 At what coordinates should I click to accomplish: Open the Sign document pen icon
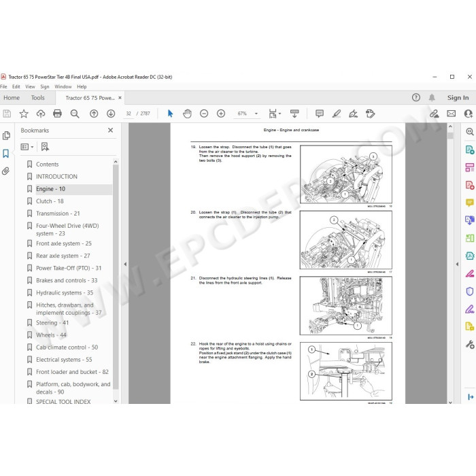pos(353,114)
